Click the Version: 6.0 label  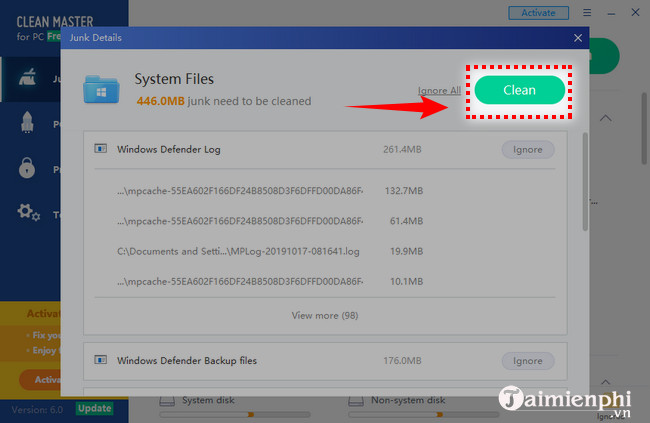[x=37, y=410]
